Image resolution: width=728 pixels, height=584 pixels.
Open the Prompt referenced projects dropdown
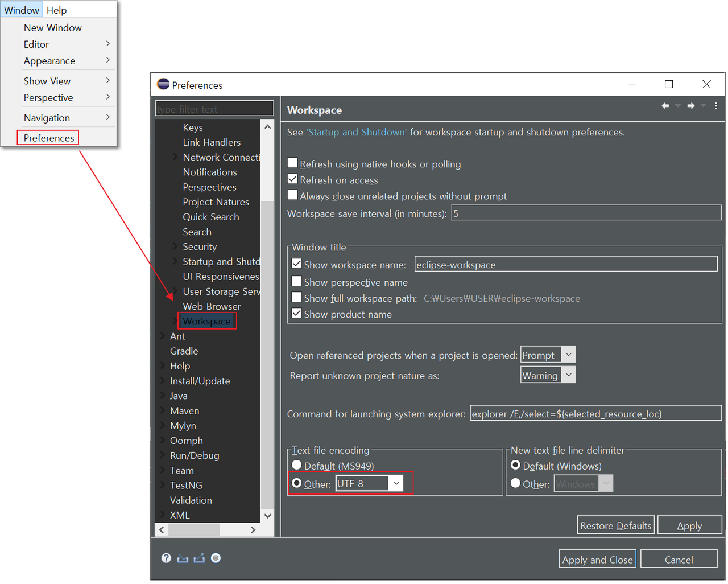click(x=568, y=355)
